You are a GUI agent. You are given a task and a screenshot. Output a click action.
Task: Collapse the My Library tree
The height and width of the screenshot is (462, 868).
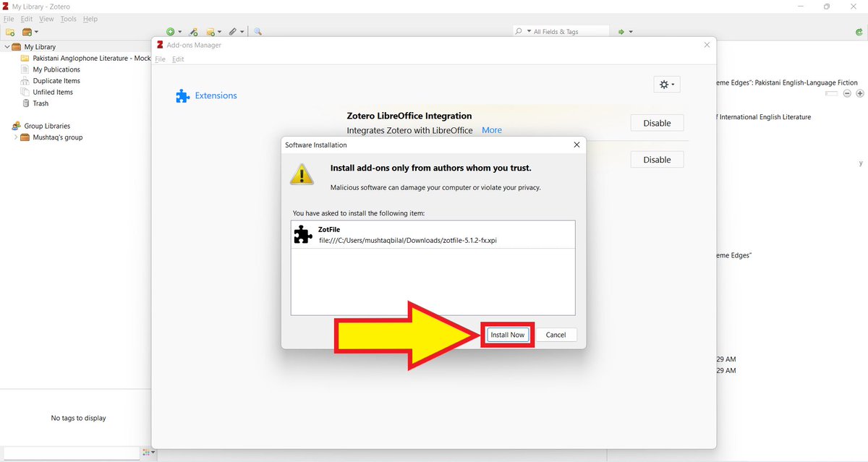[6, 47]
